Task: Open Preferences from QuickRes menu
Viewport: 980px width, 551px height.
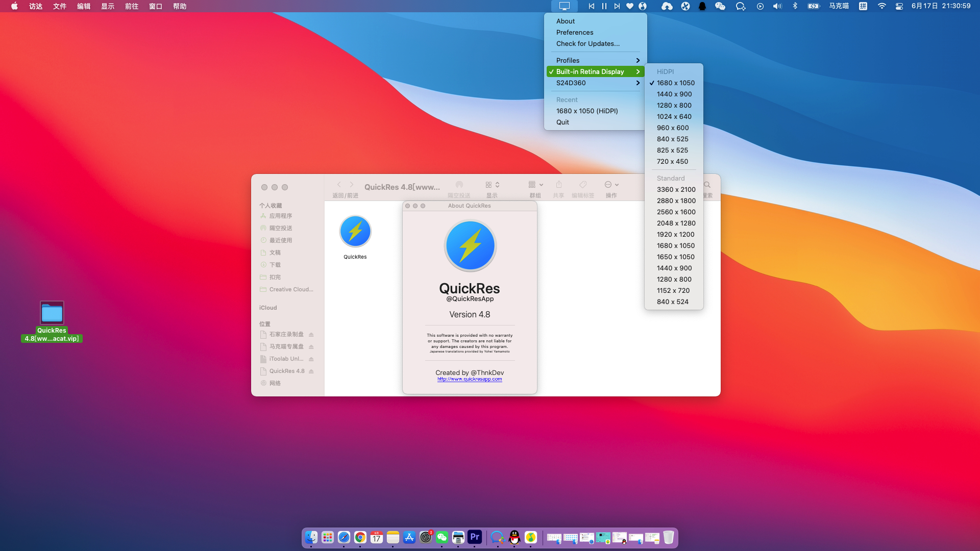Action: pos(596,32)
